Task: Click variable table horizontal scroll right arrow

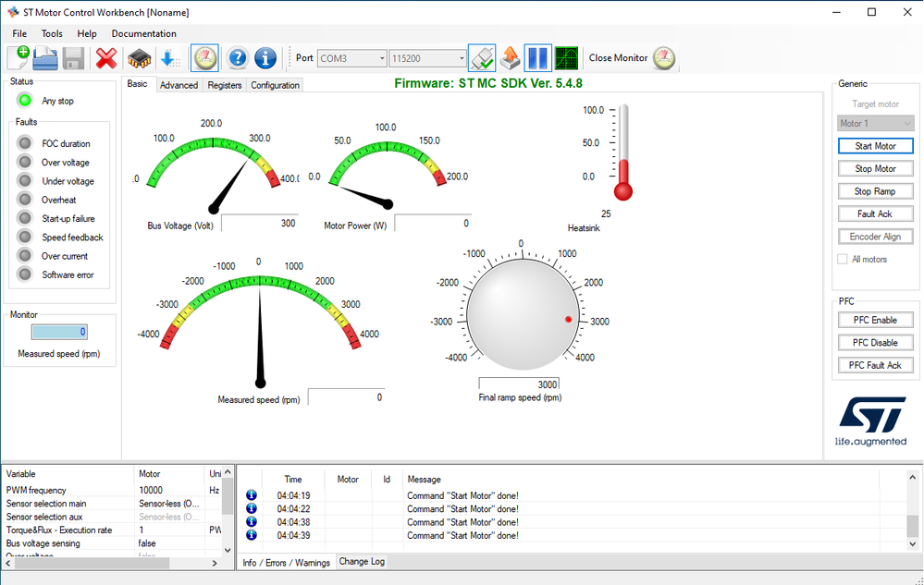Action: [215, 563]
